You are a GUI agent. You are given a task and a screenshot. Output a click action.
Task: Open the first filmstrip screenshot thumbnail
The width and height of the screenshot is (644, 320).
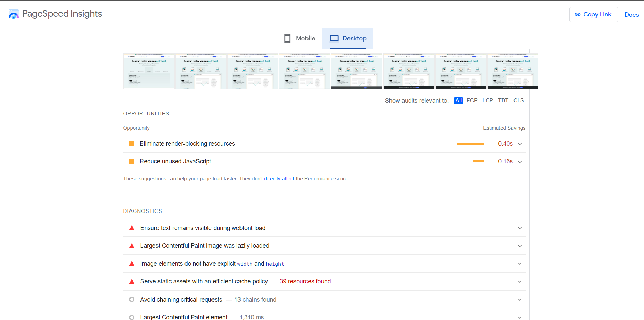pos(149,71)
